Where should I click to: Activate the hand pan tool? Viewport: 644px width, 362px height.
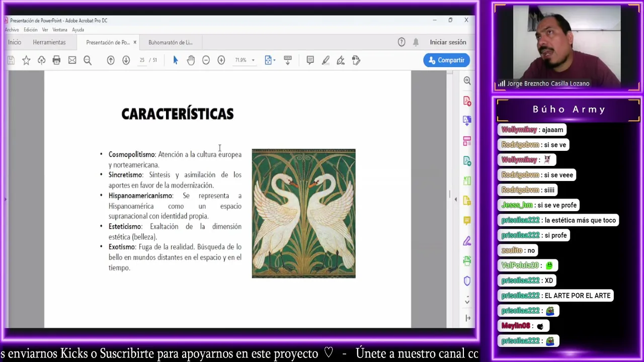coord(191,60)
